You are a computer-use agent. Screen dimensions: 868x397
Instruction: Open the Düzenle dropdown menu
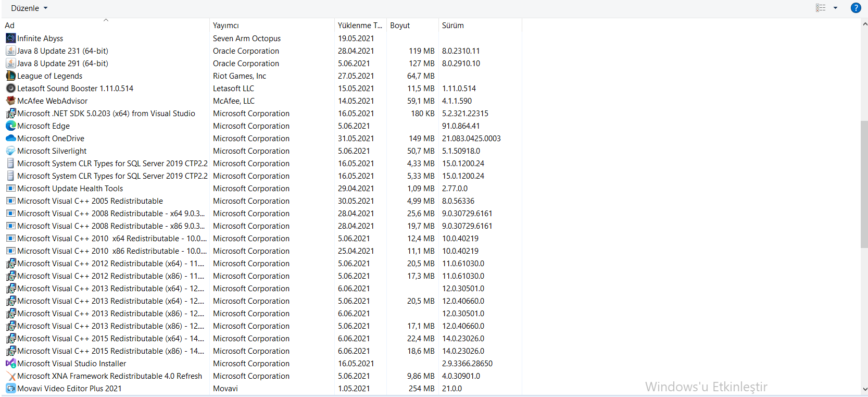[29, 8]
